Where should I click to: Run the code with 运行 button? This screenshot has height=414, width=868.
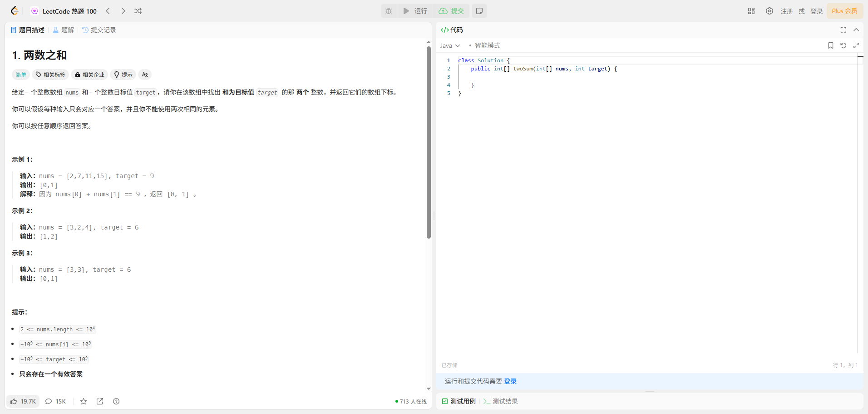click(415, 11)
